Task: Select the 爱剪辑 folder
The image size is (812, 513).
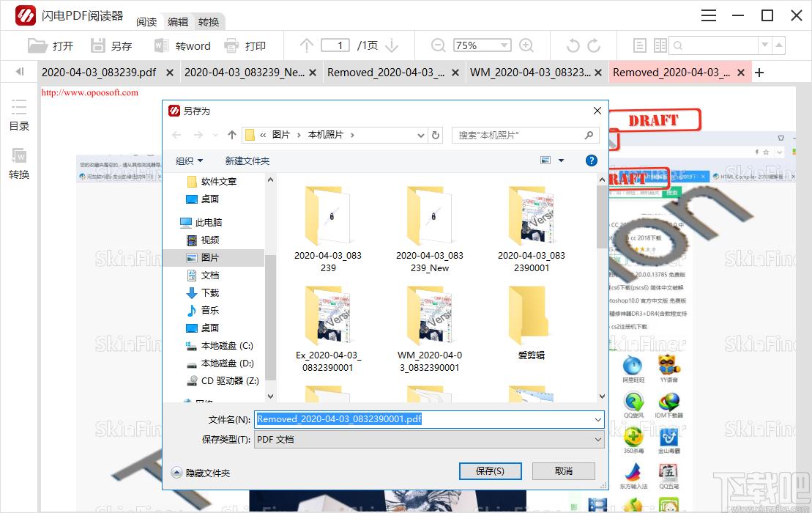Action: tap(532, 324)
